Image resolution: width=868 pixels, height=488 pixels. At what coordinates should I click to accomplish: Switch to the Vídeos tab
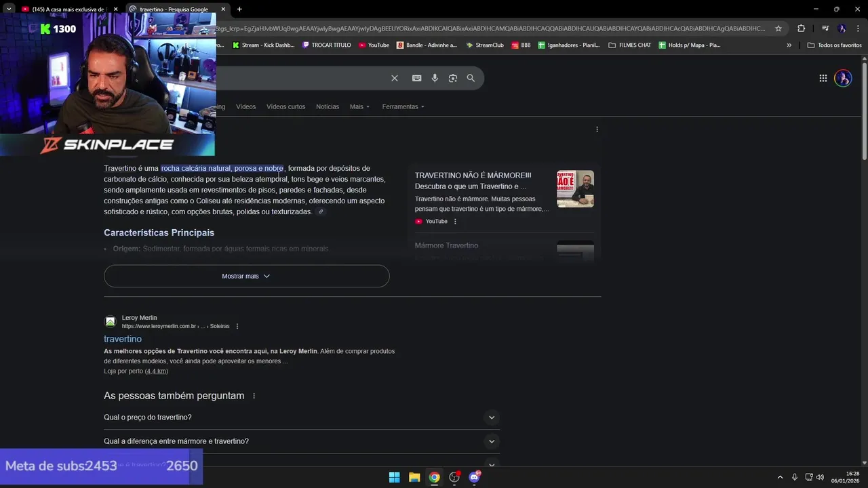[x=245, y=106]
